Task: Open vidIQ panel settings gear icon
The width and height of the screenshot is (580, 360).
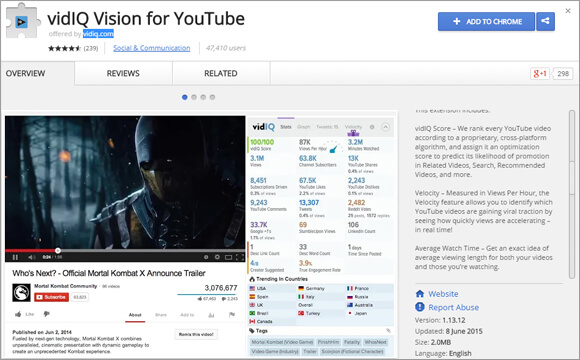Action: tap(372, 127)
